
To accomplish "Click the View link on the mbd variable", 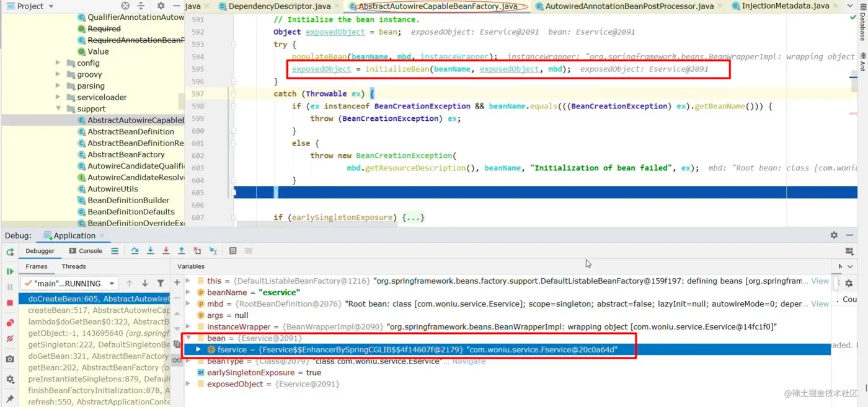I will [x=820, y=304].
